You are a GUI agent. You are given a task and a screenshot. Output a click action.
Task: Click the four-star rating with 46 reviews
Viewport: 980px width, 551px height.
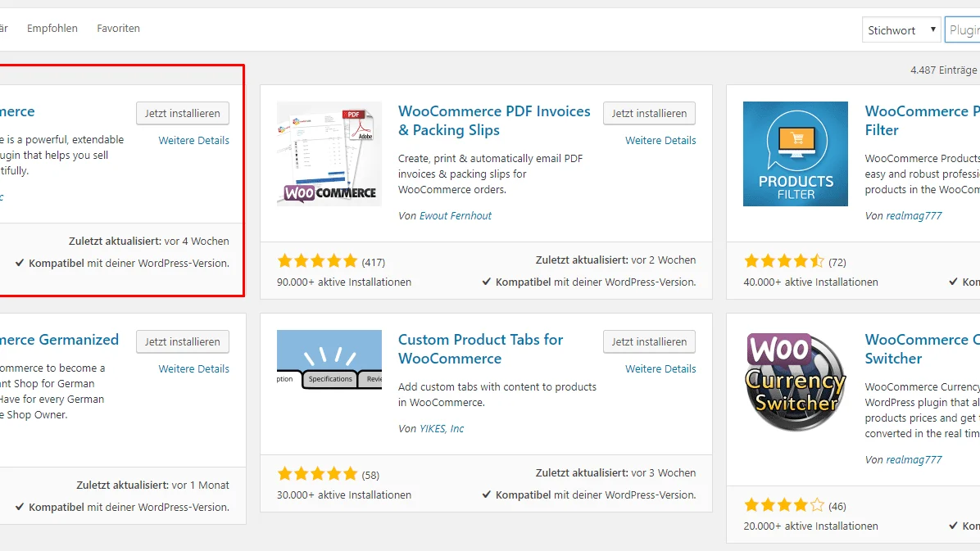click(x=783, y=505)
